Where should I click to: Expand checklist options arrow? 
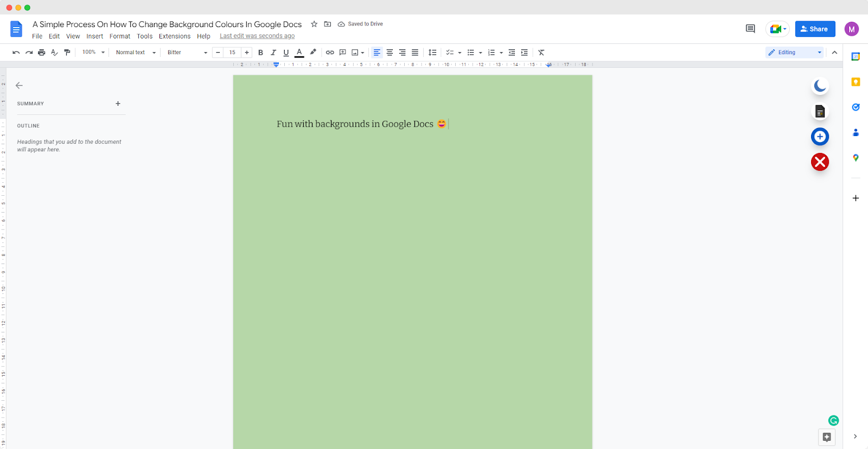coord(459,53)
